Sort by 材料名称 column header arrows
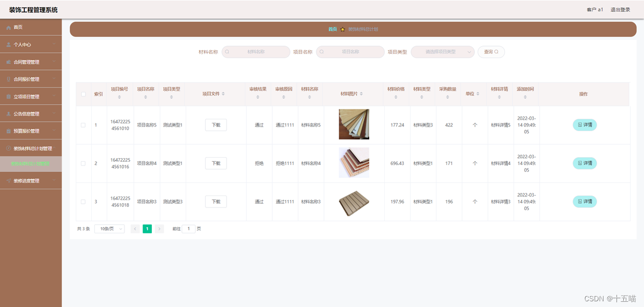This screenshot has width=644, height=307. click(x=310, y=97)
